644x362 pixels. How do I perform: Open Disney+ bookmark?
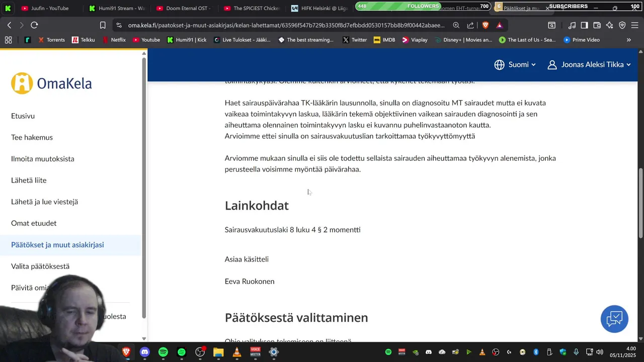click(x=463, y=40)
